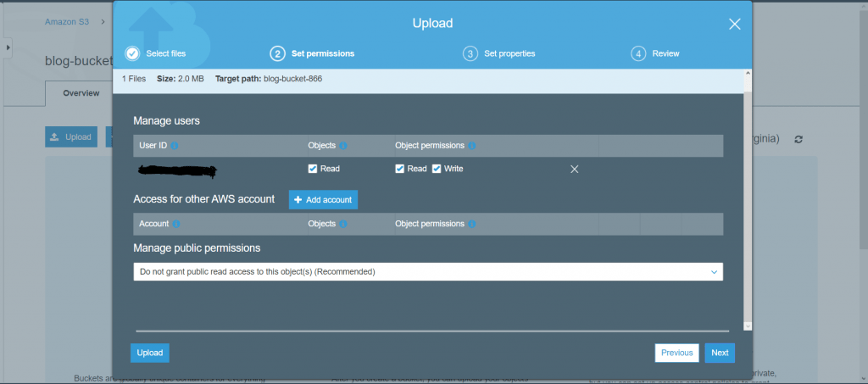The height and width of the screenshot is (384, 868).
Task: Toggle Object permissions Write checkbox
Action: [x=437, y=169]
